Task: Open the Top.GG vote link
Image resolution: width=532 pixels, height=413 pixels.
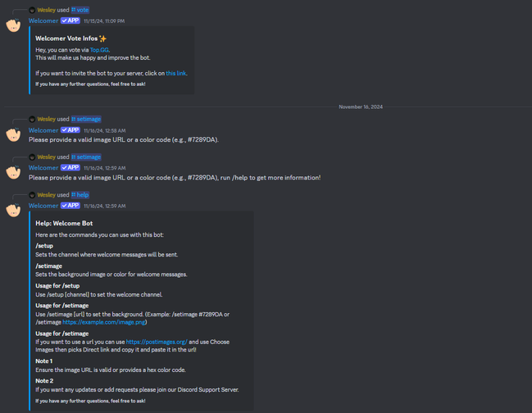Action: [x=99, y=50]
